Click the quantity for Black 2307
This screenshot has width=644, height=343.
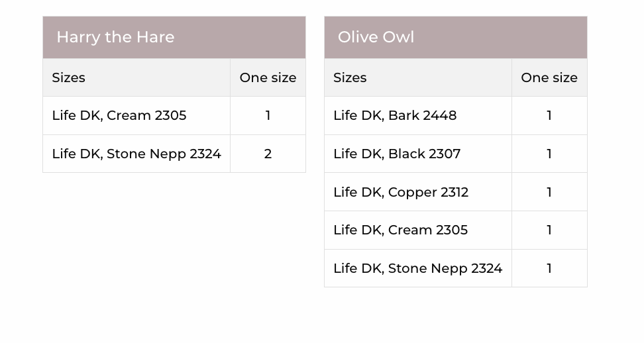[x=549, y=154]
